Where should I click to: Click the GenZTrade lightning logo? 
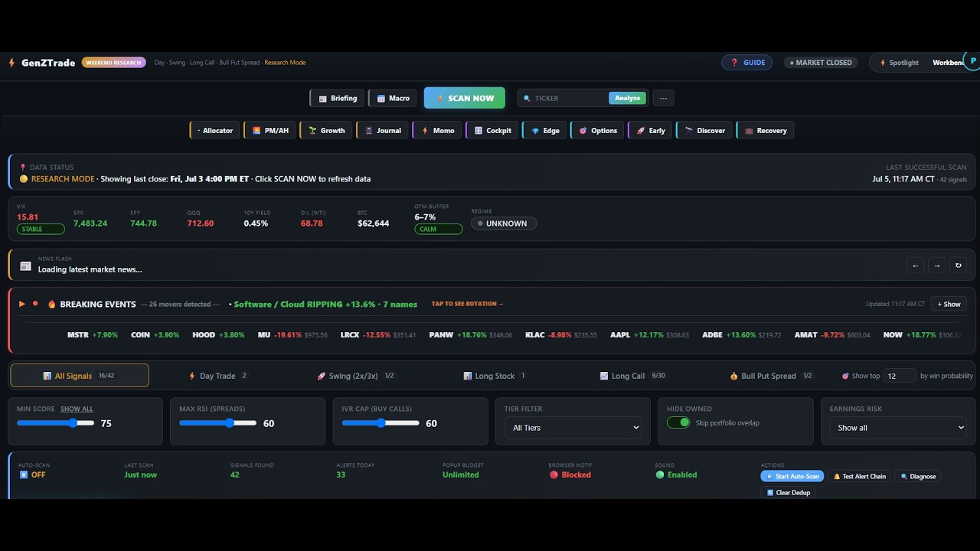tap(11, 63)
